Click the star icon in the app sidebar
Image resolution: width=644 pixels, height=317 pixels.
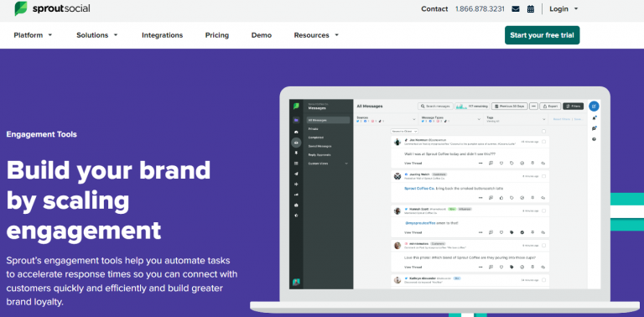(x=296, y=216)
